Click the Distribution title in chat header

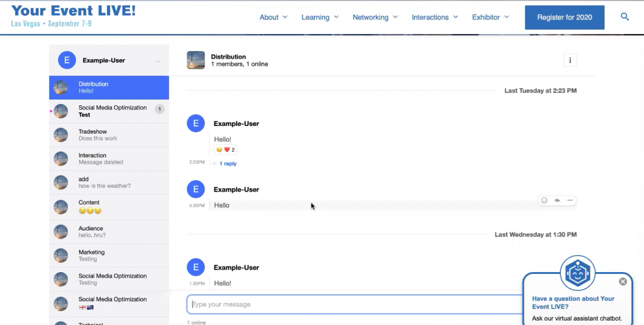click(x=228, y=57)
